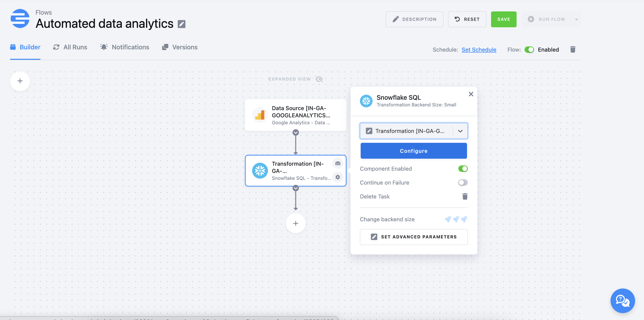This screenshot has height=320, width=644.
Task: Click the Configure button
Action: pos(413,151)
